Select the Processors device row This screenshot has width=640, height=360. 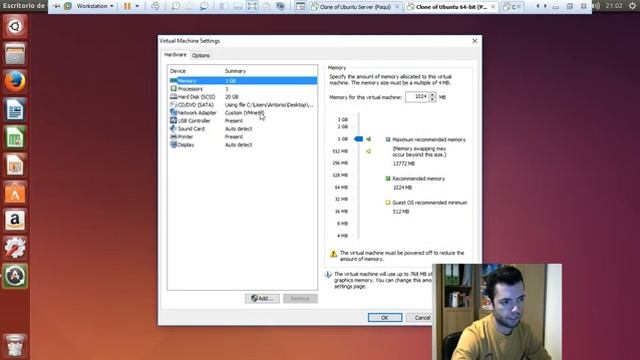click(x=243, y=89)
